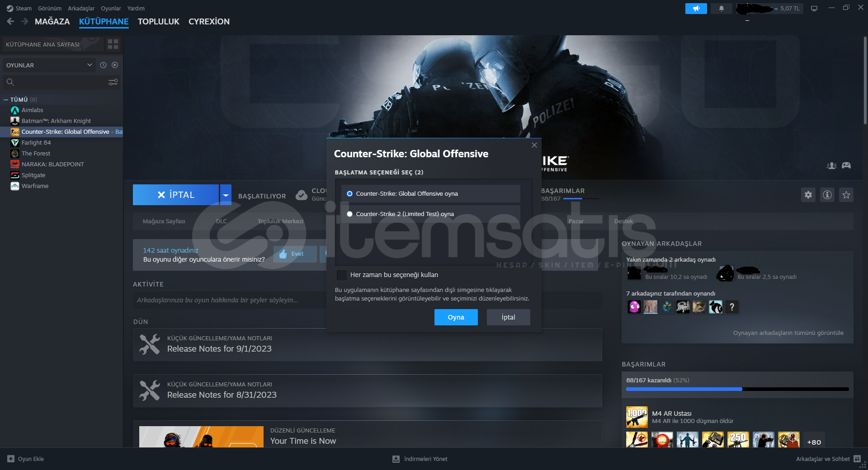Click M4 AR Ustası achievement icon
868x470 pixels.
(x=637, y=417)
